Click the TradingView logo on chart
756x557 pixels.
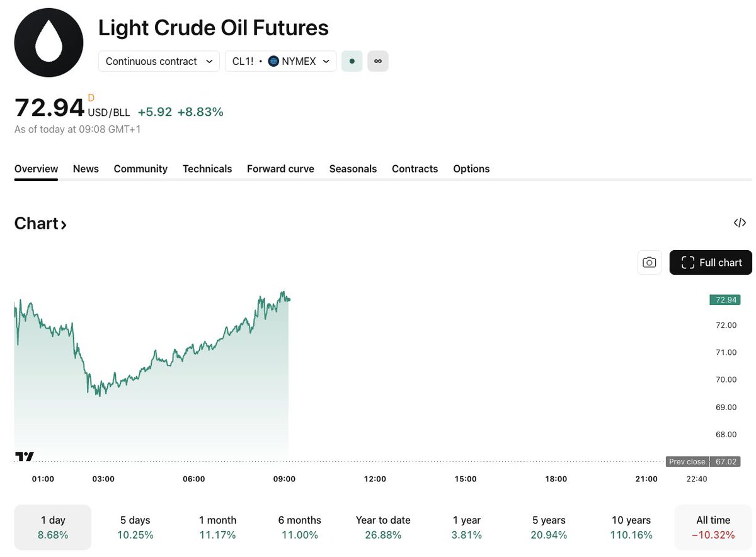25,457
